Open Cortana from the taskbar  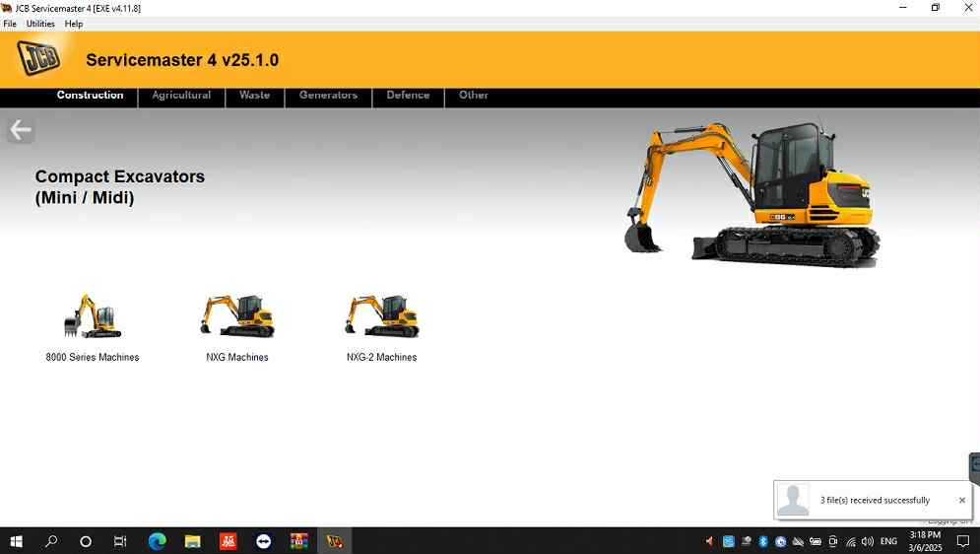coord(86,541)
